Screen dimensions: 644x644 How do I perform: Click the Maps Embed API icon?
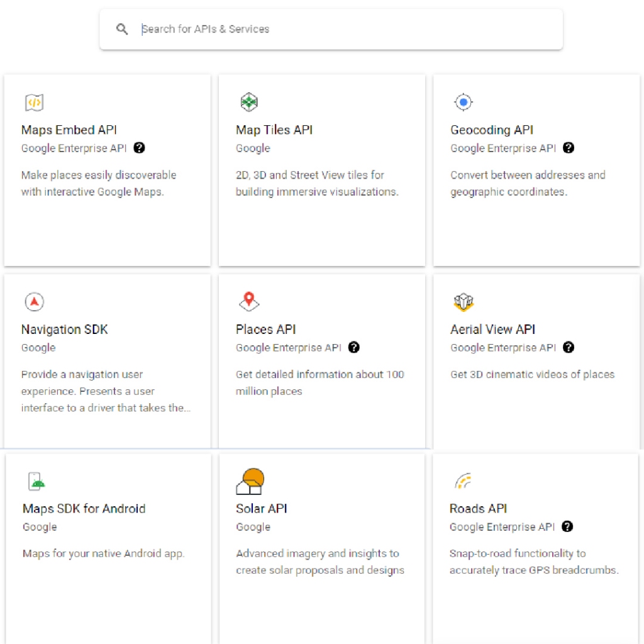[34, 103]
